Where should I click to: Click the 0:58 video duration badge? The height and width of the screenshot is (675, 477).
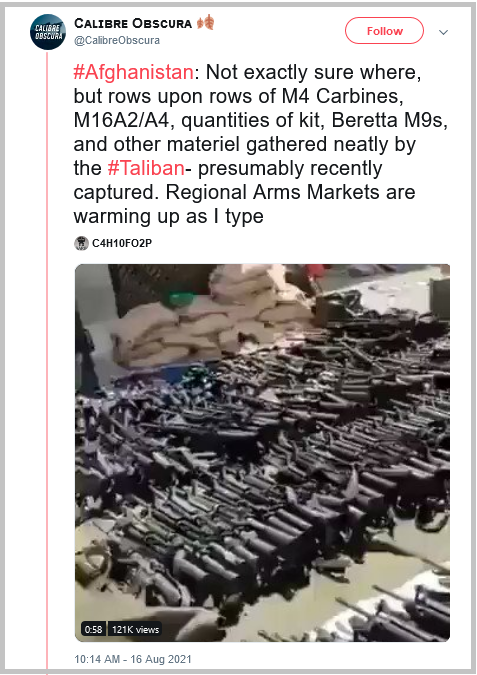[x=93, y=629]
